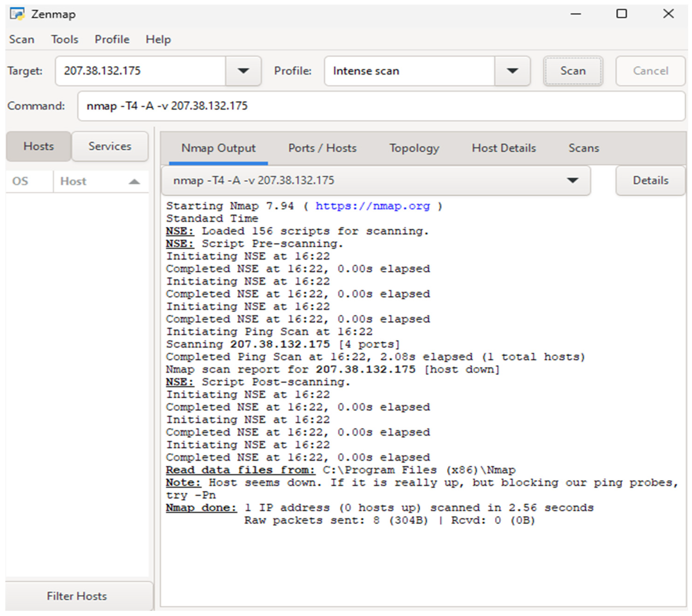
Task: Switch to the Ports / Hosts tab
Action: (322, 148)
